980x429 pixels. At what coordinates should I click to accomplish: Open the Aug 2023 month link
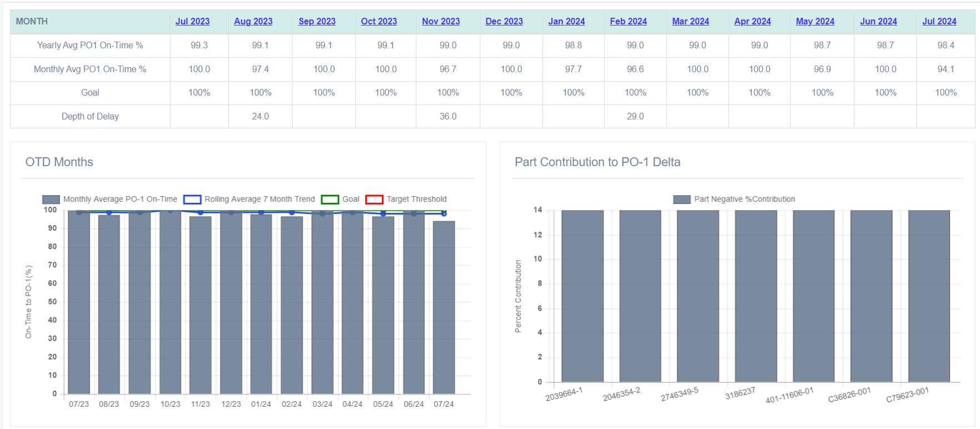(254, 21)
